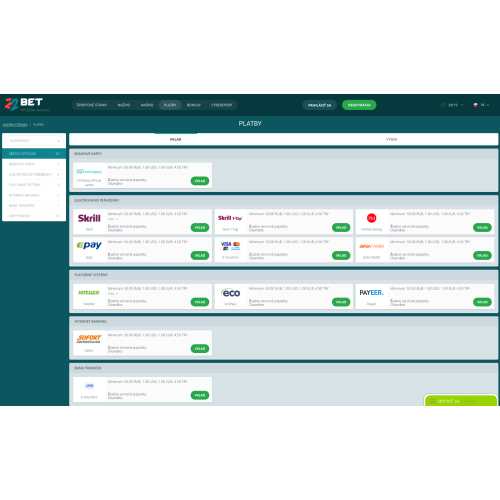Click the Prihlásiť sa button
Viewport: 500px width, 500px height.
click(319, 105)
